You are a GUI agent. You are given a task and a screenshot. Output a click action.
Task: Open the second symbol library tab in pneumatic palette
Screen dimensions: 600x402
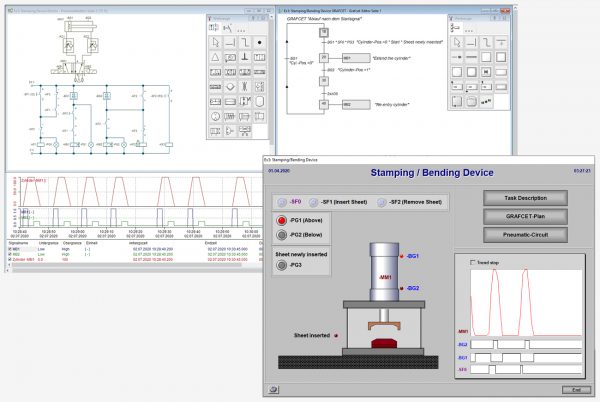(227, 28)
